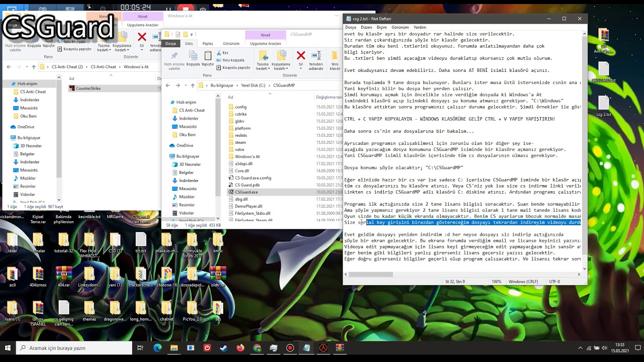Open Chrome from the taskbar
This screenshot has height=362, width=644.
[x=257, y=348]
